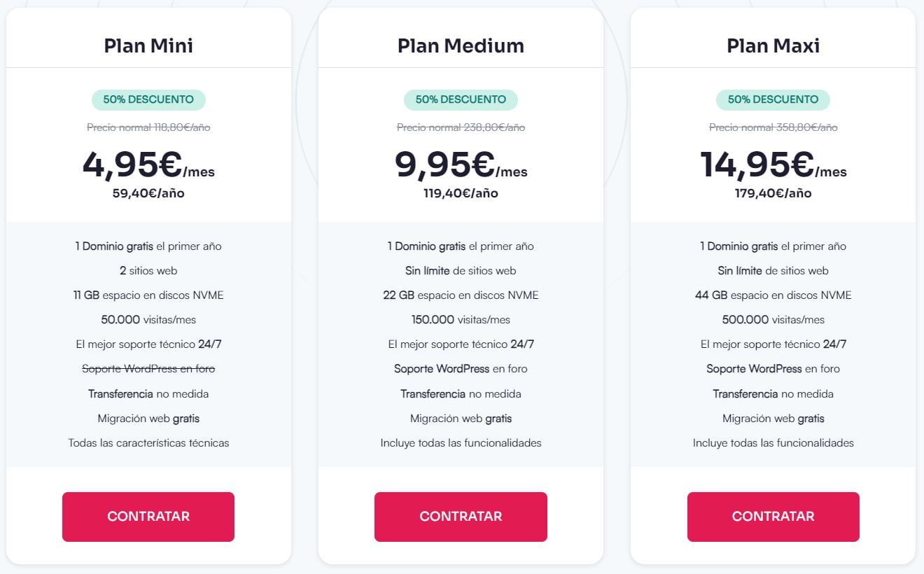Click the 4,95€/mes price
Image resolution: width=924 pixels, height=574 pixels.
[x=148, y=167]
